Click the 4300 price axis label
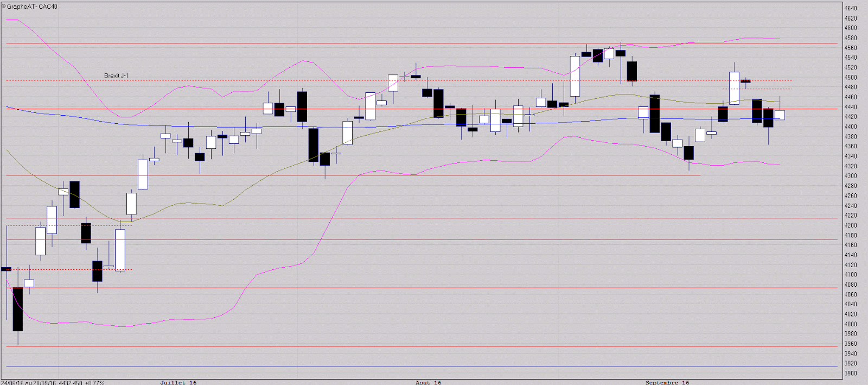The image size is (868, 385). [x=851, y=176]
